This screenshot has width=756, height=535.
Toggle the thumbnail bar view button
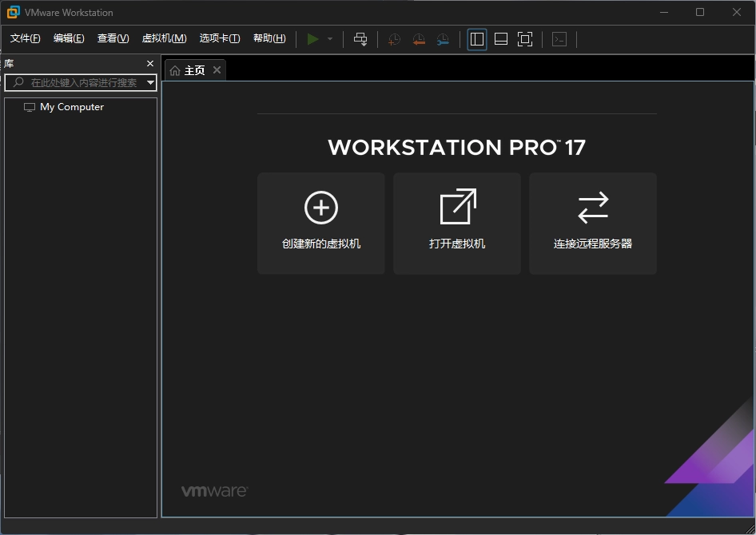coord(501,39)
